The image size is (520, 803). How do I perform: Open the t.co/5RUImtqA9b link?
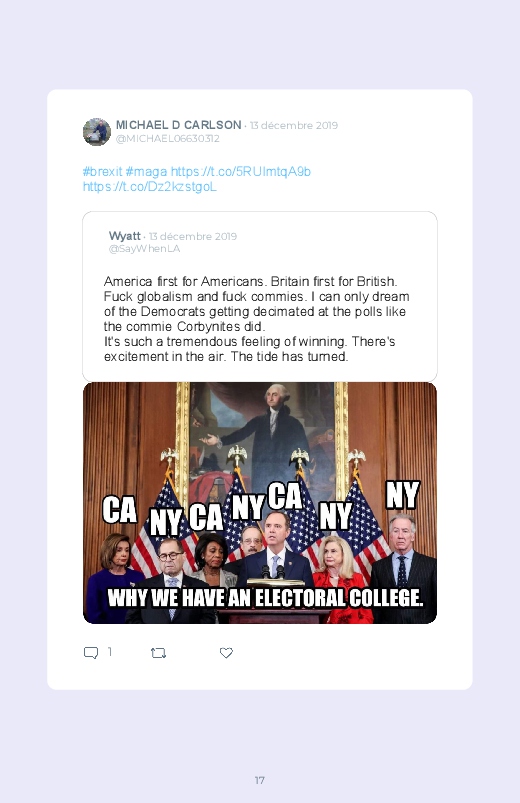point(241,172)
